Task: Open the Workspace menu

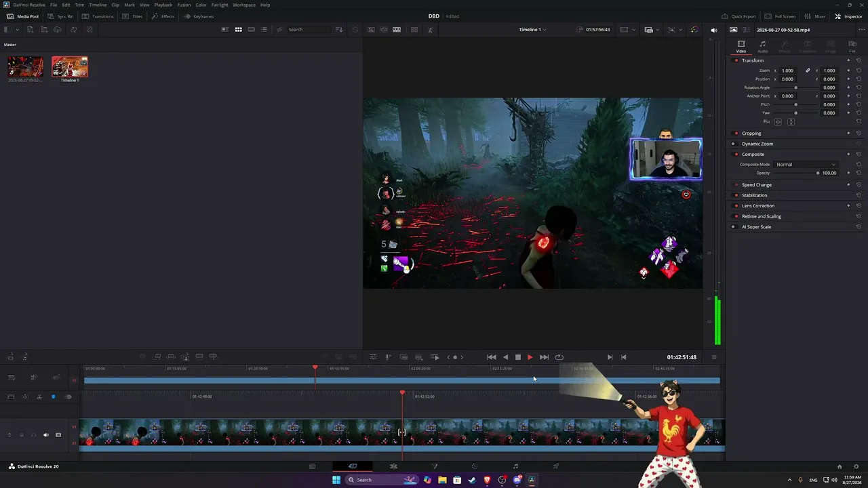Action: 244,5
